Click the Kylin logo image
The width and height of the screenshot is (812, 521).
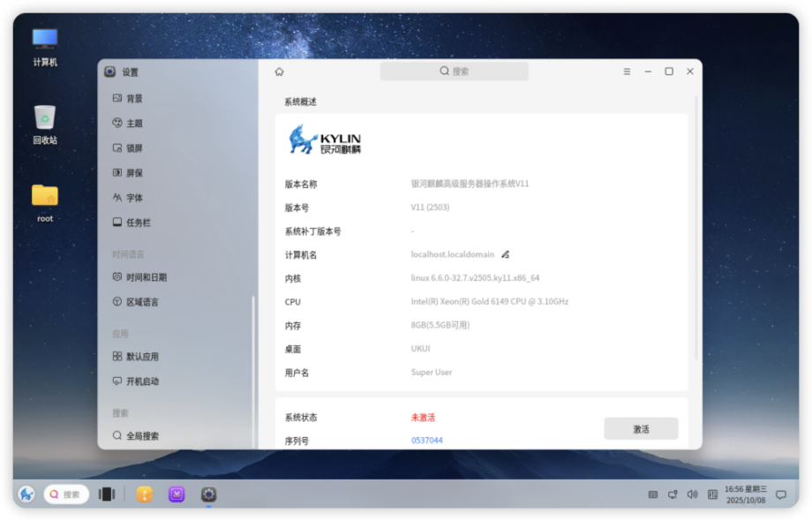pyautogui.click(x=325, y=140)
